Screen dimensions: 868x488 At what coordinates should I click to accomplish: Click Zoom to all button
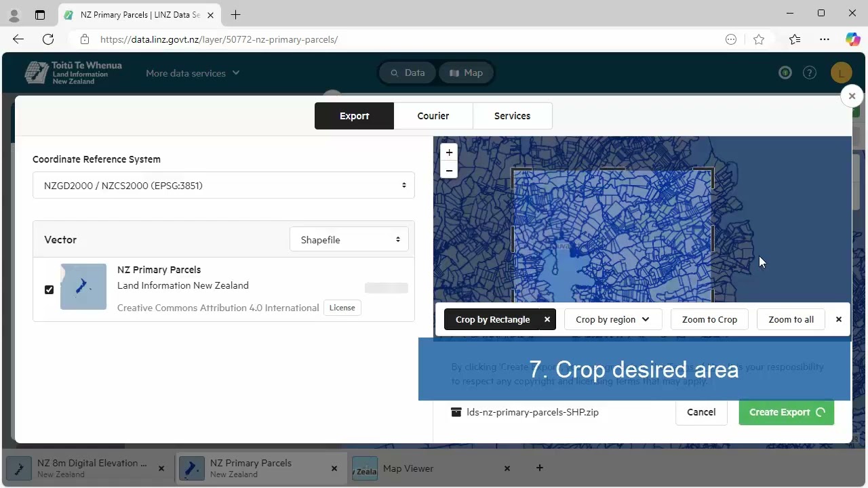click(x=791, y=319)
